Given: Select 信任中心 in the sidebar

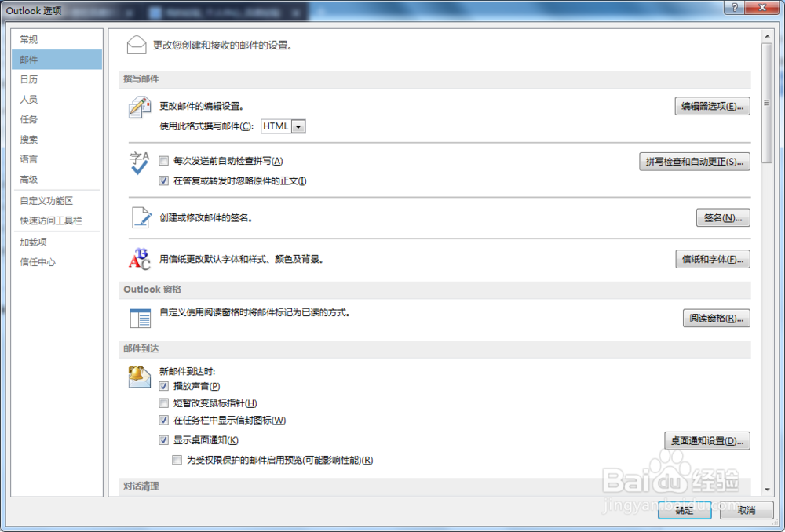Looking at the screenshot, I should [x=36, y=261].
